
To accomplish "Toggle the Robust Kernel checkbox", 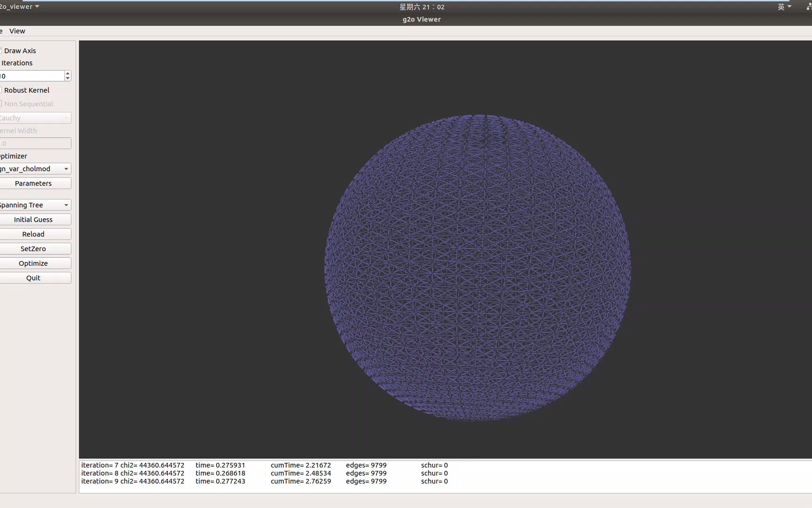I will click(24, 90).
